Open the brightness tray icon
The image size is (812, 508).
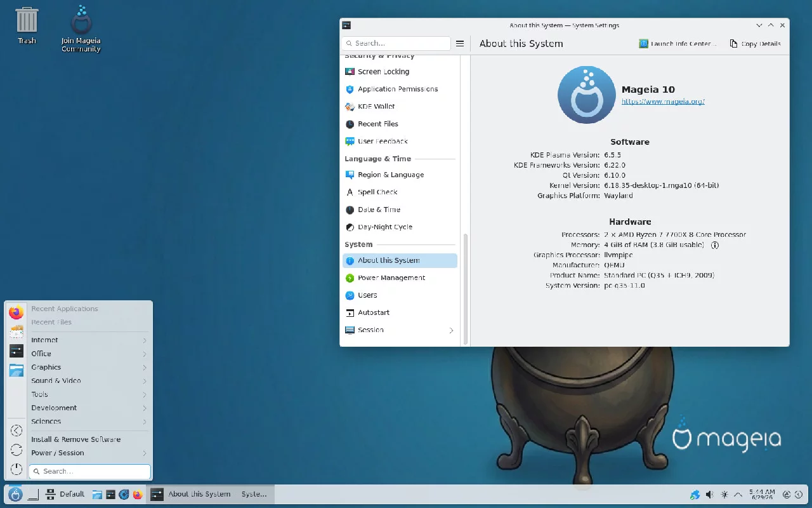pos(724,494)
